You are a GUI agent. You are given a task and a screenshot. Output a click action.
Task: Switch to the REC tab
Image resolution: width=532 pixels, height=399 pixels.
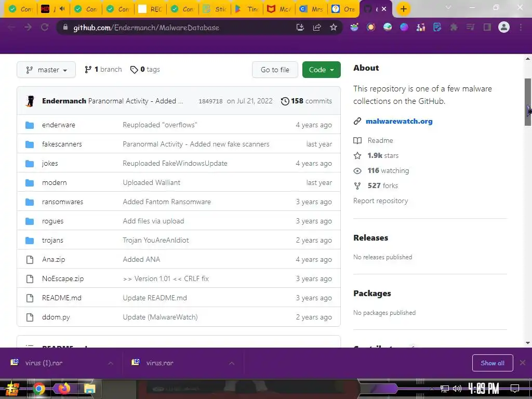150,9
